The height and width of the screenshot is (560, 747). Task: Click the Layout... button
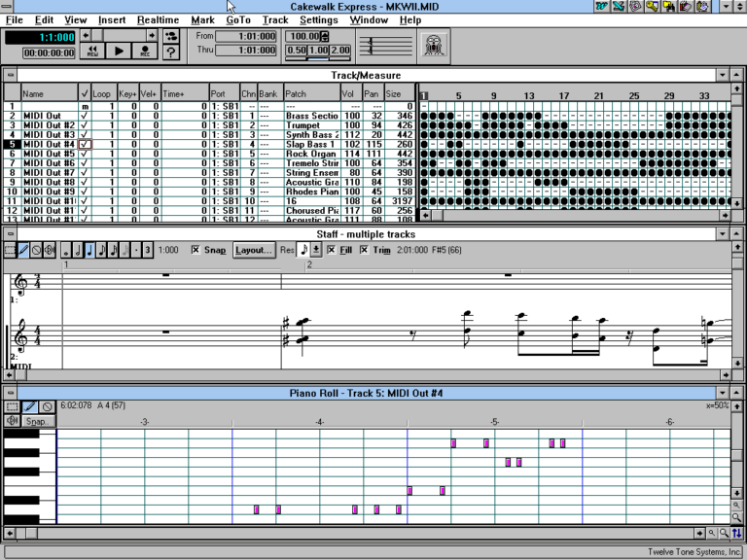(254, 250)
